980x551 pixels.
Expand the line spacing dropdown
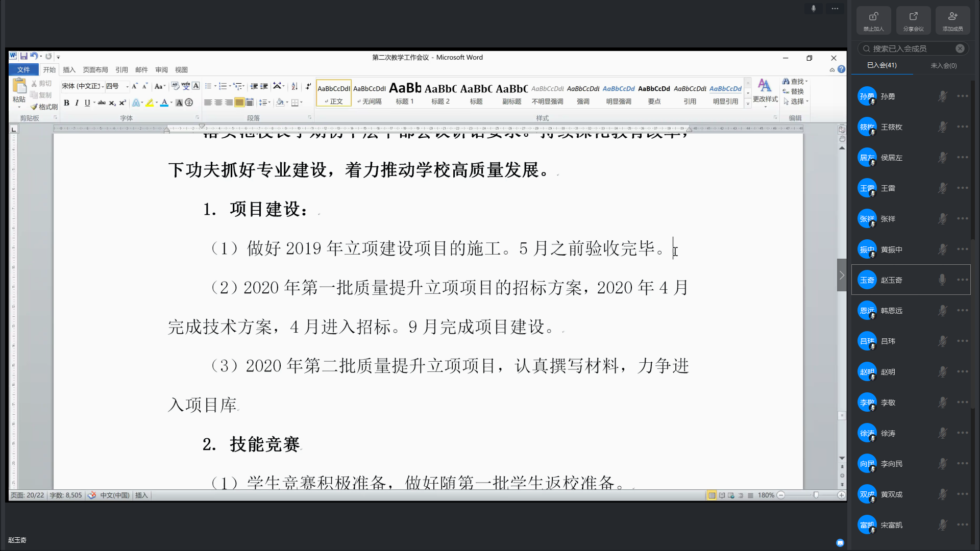coord(269,103)
